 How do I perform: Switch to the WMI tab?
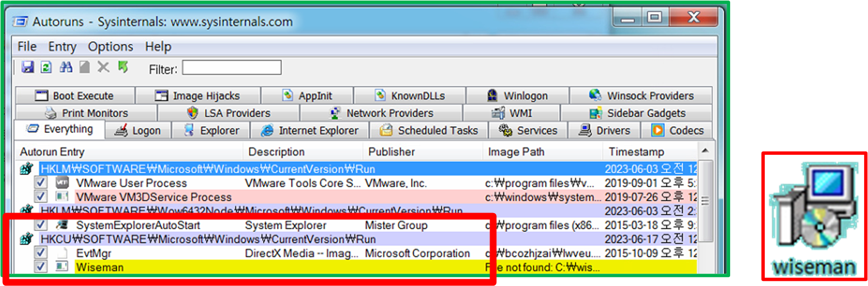pos(511,113)
